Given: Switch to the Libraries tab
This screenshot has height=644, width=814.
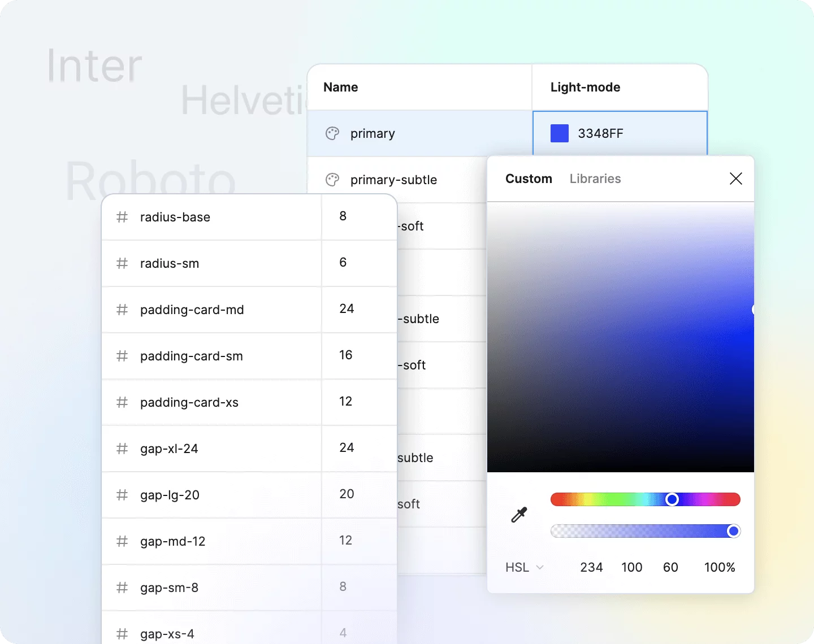Looking at the screenshot, I should [x=595, y=179].
